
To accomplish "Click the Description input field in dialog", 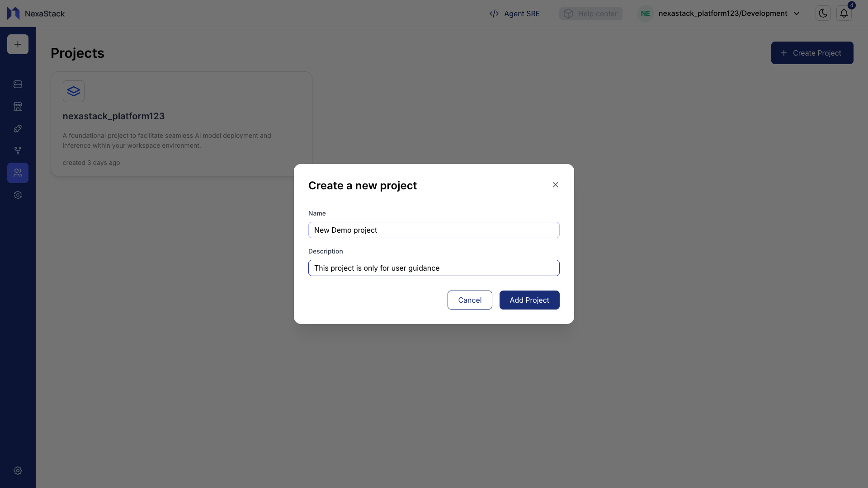I will click(x=434, y=268).
